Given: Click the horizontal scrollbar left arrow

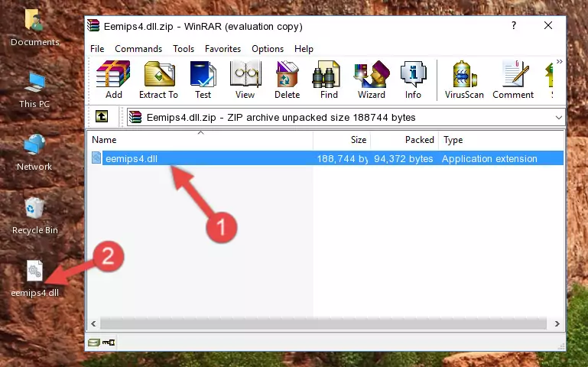Looking at the screenshot, I should coord(93,323).
